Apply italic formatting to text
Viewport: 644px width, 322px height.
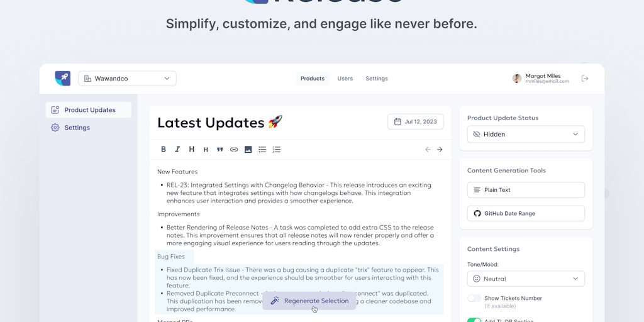point(177,150)
